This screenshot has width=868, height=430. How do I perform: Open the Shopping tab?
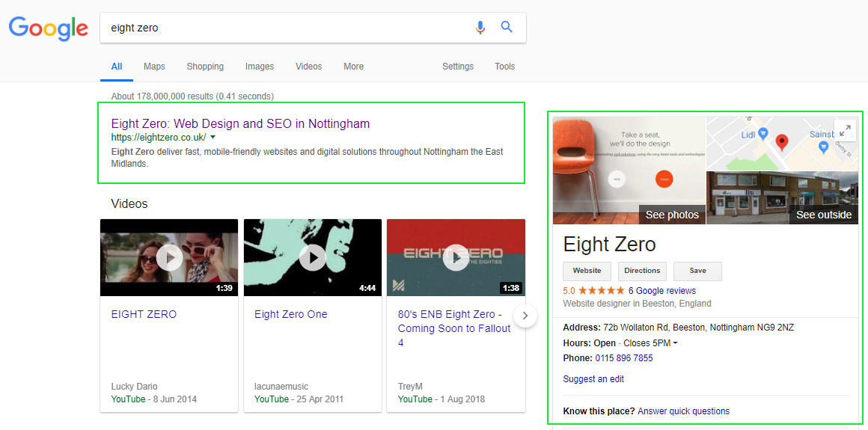[205, 67]
